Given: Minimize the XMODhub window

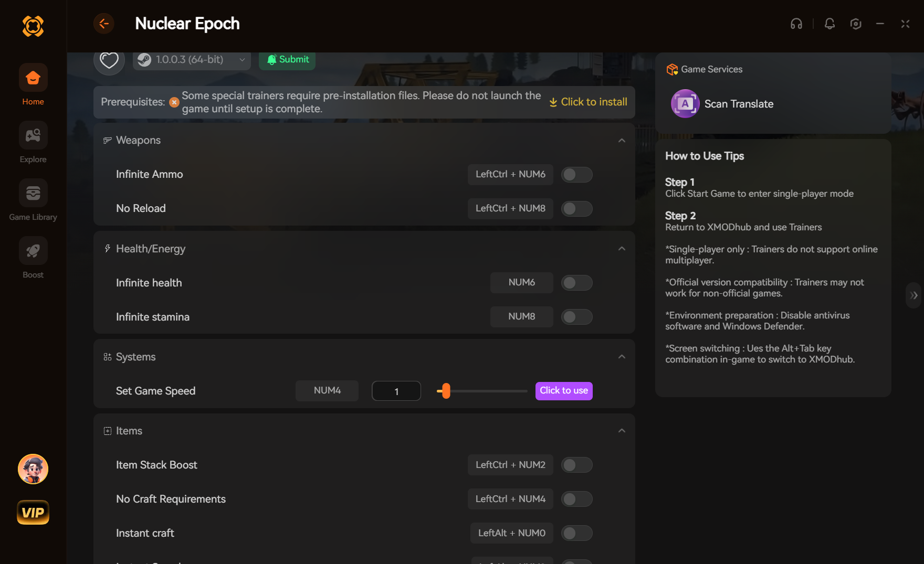Looking at the screenshot, I should click(880, 24).
